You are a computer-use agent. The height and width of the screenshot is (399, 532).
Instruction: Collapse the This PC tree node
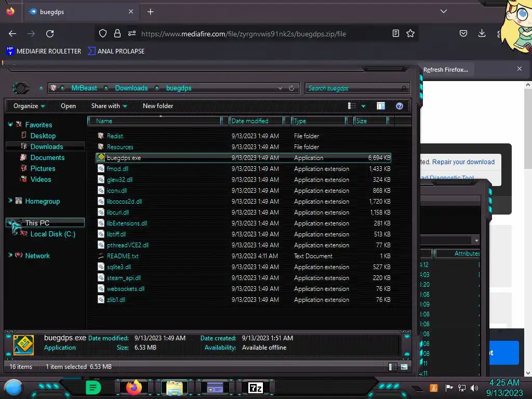click(10, 222)
